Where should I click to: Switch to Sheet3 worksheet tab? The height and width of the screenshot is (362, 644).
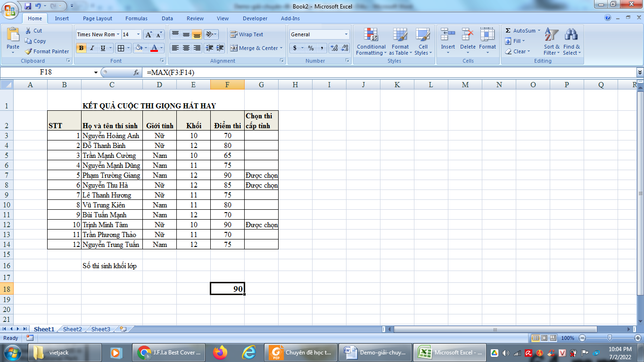pyautogui.click(x=101, y=329)
